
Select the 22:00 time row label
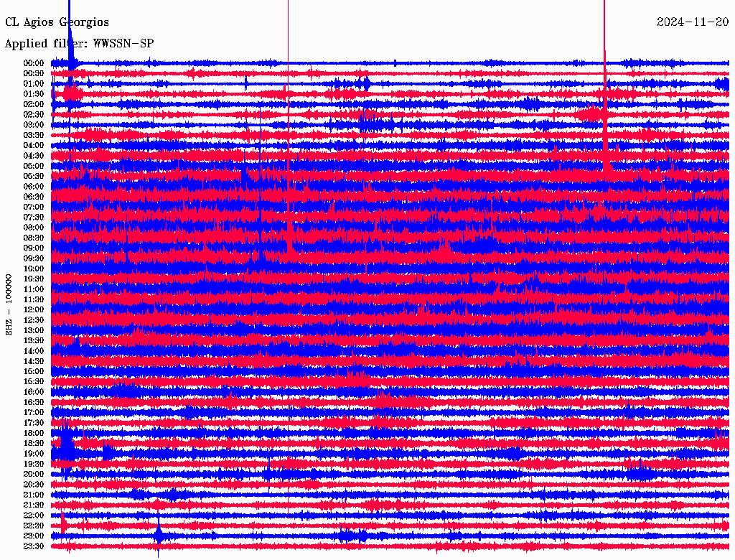[x=34, y=516]
